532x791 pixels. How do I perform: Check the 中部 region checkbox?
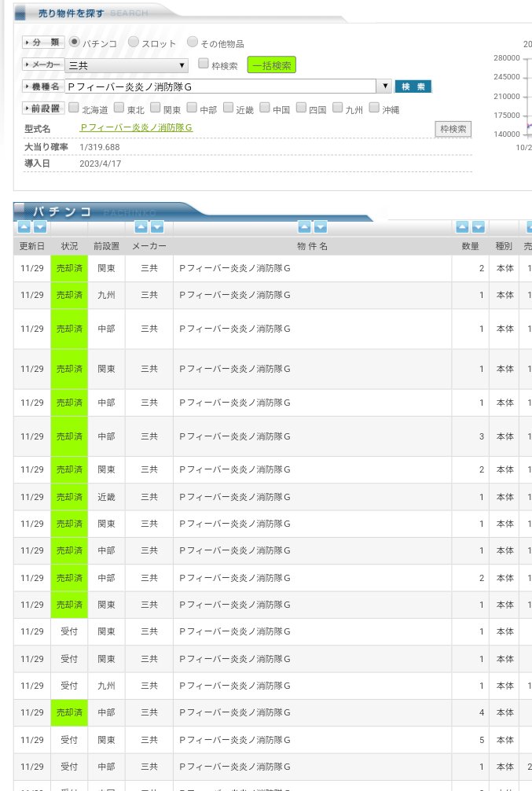(x=192, y=108)
